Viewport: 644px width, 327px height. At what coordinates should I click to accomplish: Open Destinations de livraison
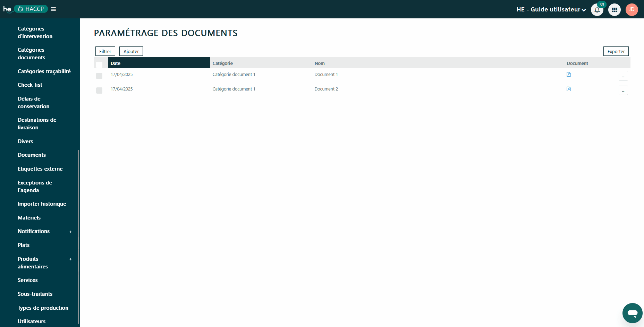[x=37, y=124]
